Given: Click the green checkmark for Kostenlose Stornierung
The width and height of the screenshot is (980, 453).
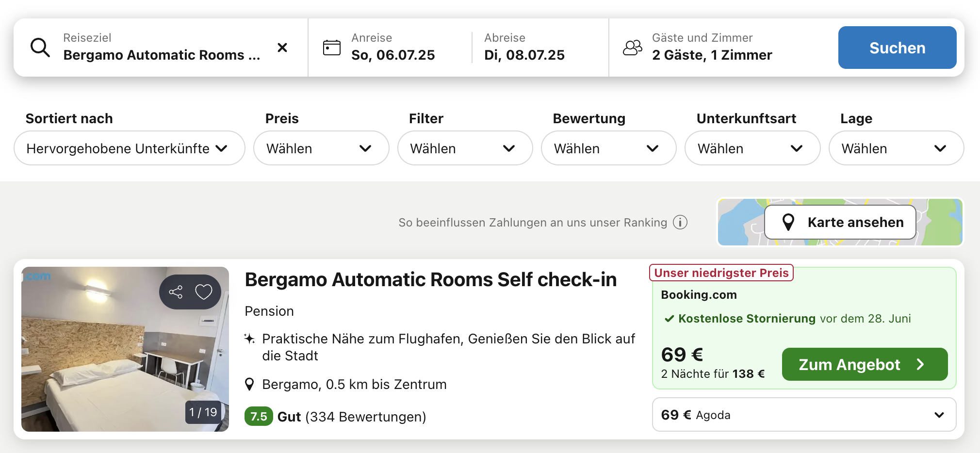Looking at the screenshot, I should pos(670,319).
